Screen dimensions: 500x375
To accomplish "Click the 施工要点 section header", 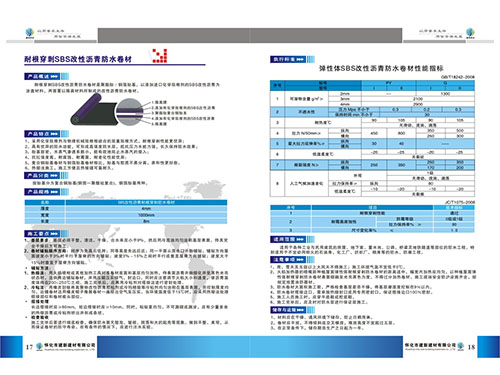I will pyautogui.click(x=47, y=233).
